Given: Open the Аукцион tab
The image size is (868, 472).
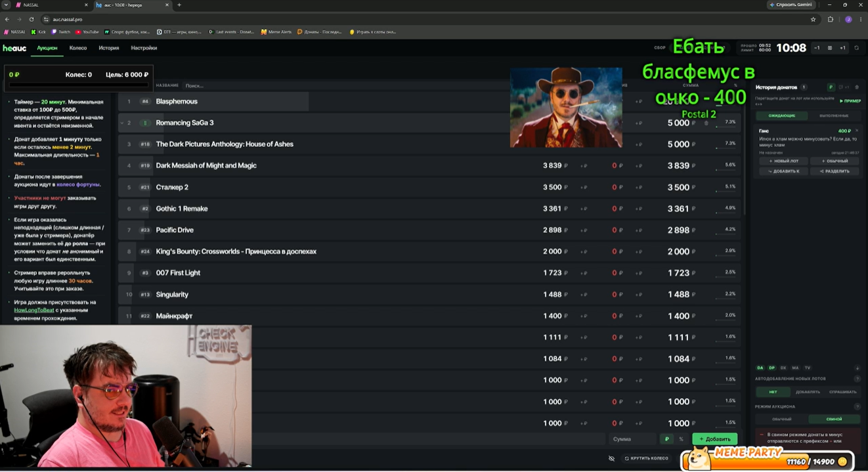Looking at the screenshot, I should click(47, 48).
